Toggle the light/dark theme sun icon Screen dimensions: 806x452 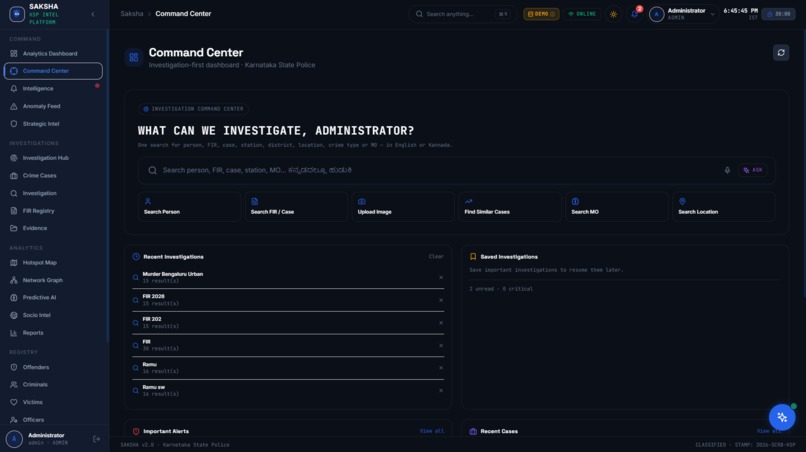[613, 14]
